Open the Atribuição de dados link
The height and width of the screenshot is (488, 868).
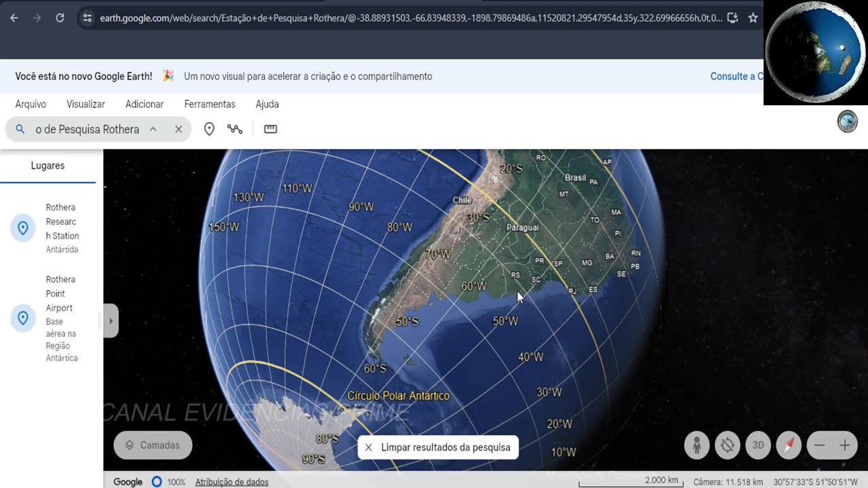[x=232, y=482]
